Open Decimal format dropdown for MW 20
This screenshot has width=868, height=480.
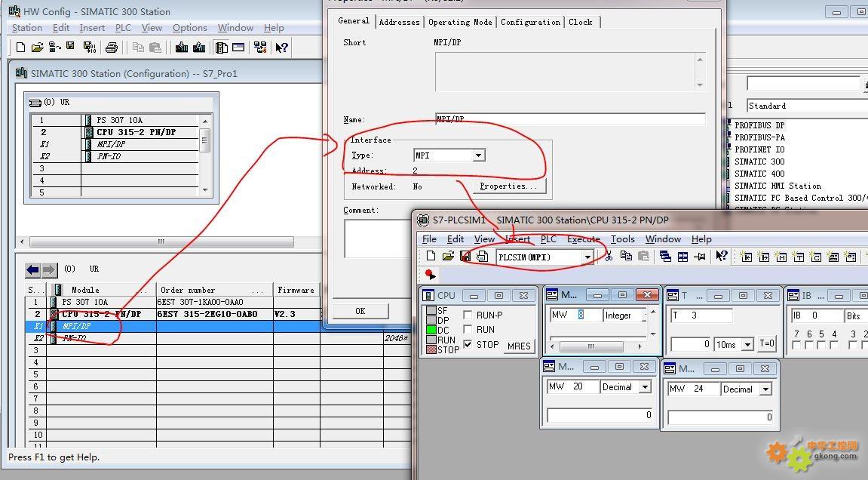click(x=645, y=387)
